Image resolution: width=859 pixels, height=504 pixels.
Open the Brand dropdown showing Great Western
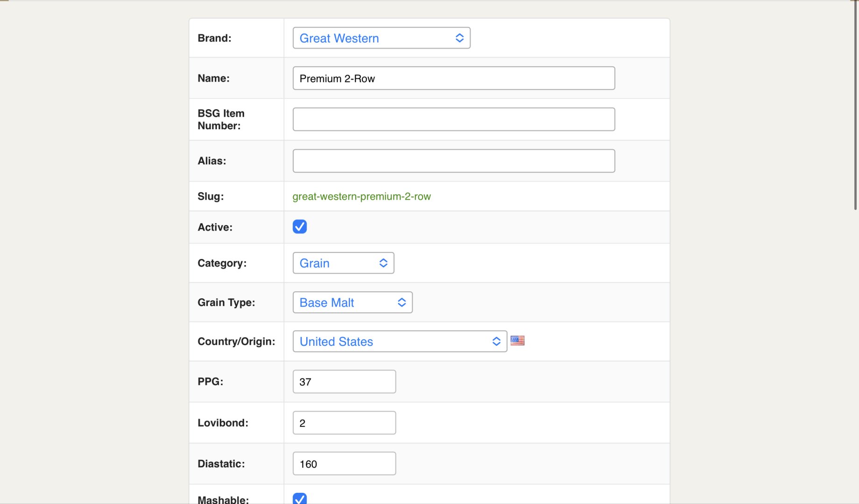[381, 38]
